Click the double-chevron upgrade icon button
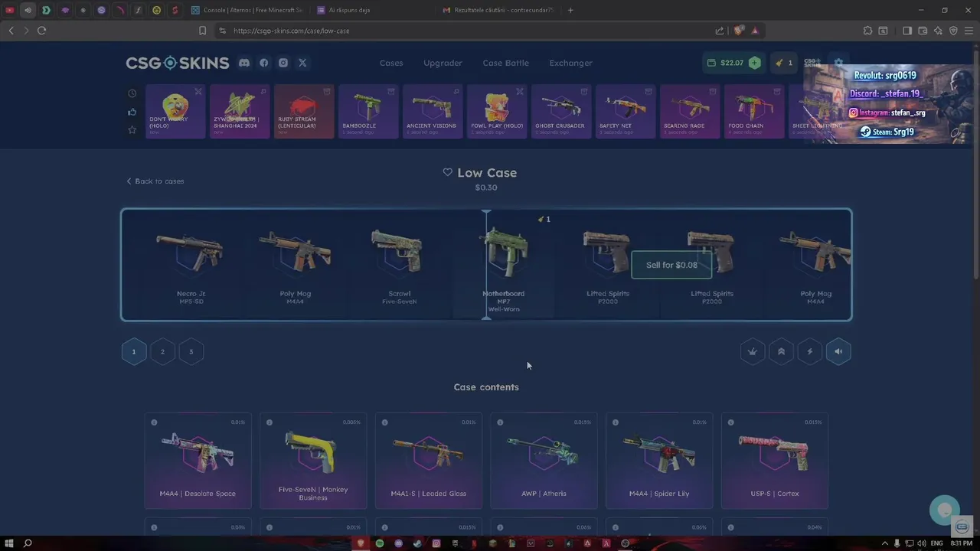The height and width of the screenshot is (551, 980). coord(781,351)
